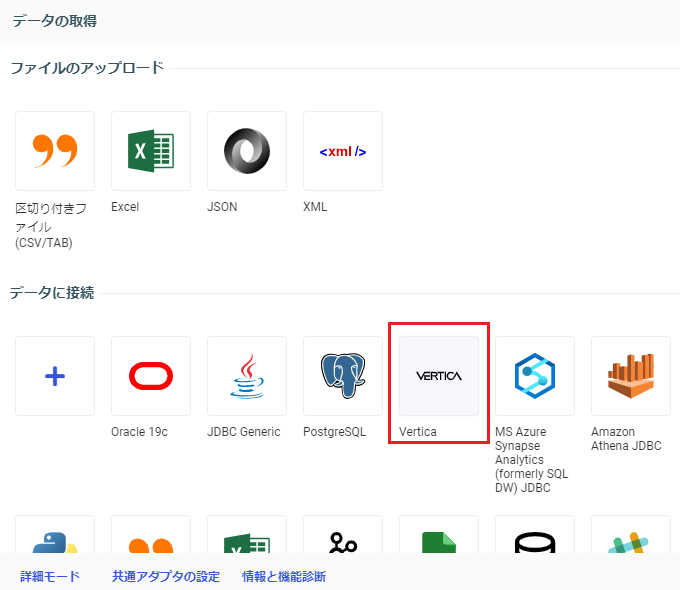The width and height of the screenshot is (680, 590).
Task: Select the black database cylinder icon
Action: coord(535,540)
